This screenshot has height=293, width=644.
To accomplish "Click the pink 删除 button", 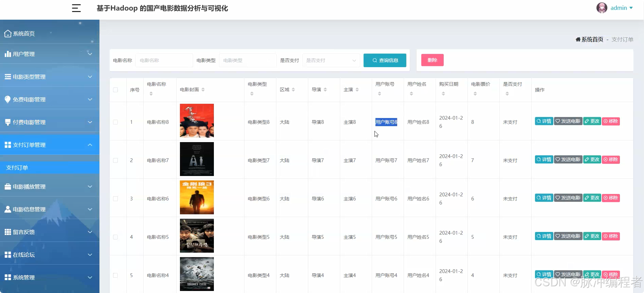I will [432, 60].
